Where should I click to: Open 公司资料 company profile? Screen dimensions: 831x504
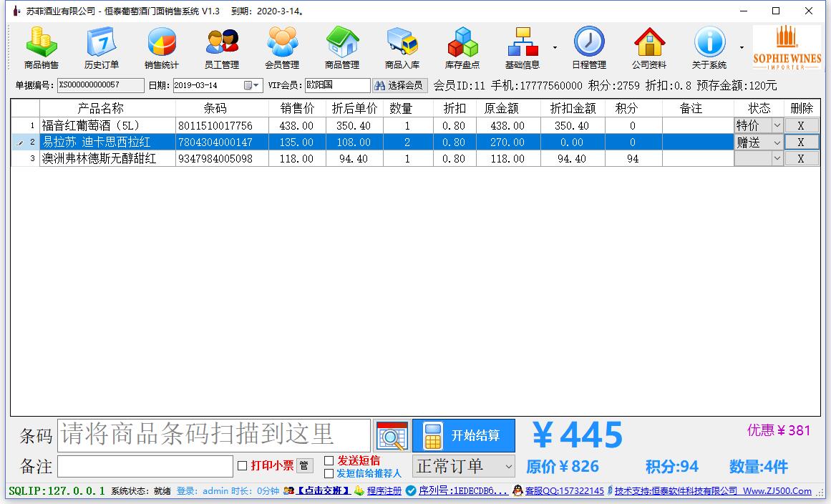coord(649,48)
